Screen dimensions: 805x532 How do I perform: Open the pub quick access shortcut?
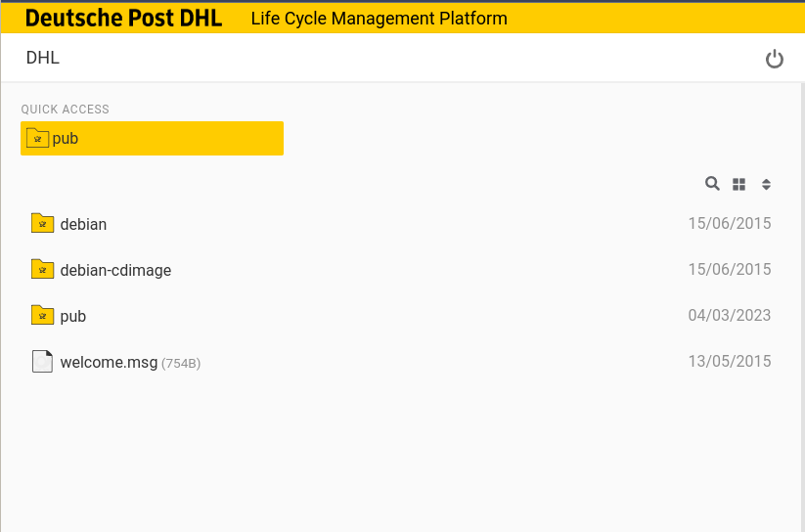[x=152, y=138]
